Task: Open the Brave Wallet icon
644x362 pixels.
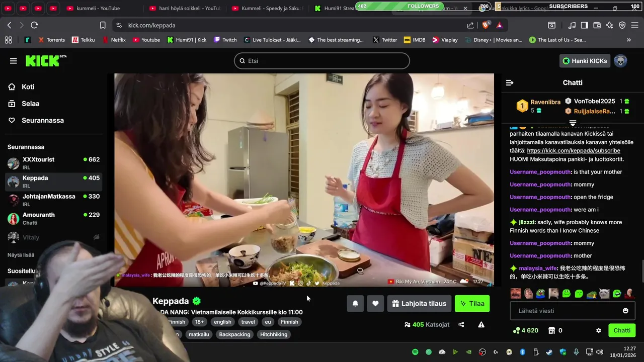Action: [x=597, y=25]
